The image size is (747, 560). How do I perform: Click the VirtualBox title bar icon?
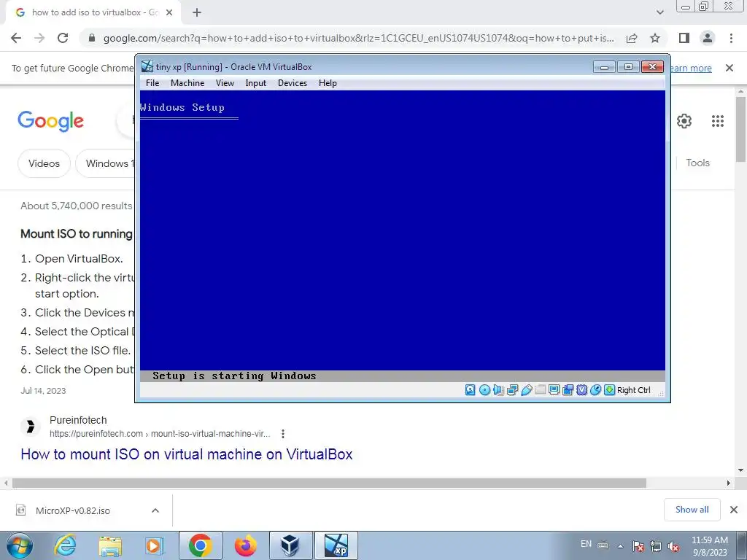pos(147,66)
